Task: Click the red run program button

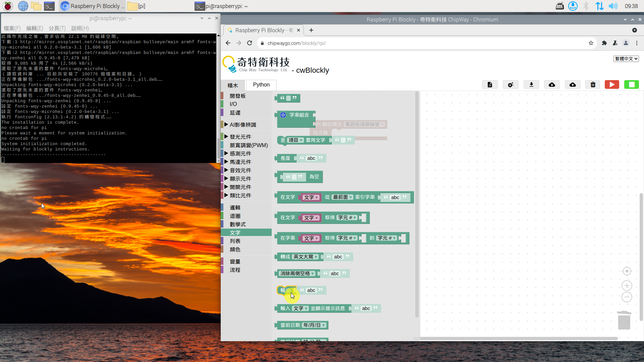Action: pos(612,85)
